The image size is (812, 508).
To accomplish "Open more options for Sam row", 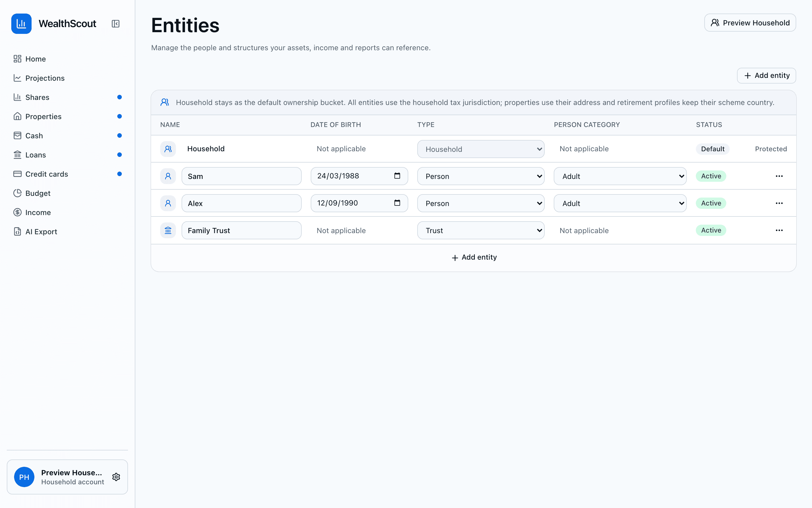I will [x=779, y=176].
